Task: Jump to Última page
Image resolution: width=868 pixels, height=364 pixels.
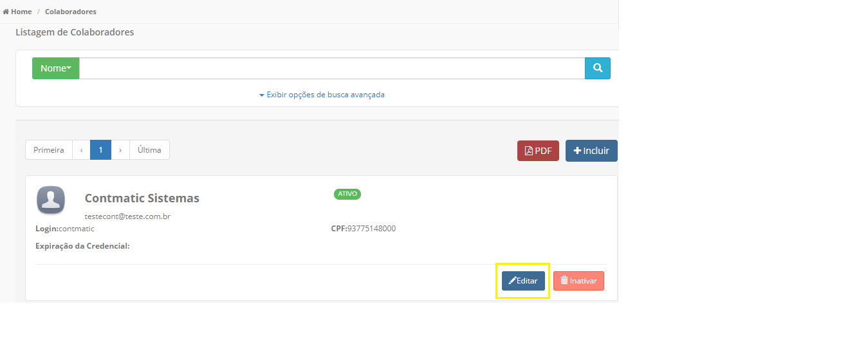Action: (x=149, y=150)
